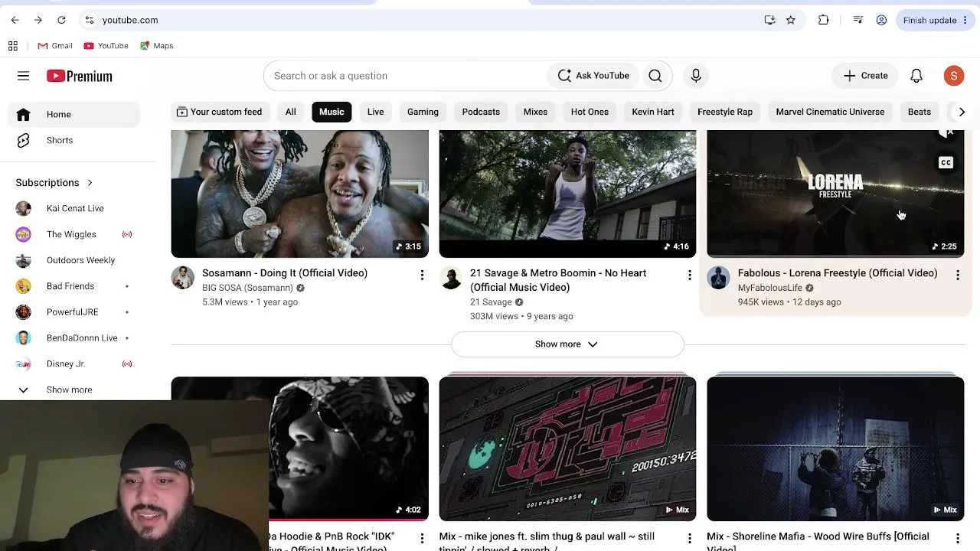Open the apps grid in bookmarks bar
Image resolution: width=980 pixels, height=551 pixels.
13,46
